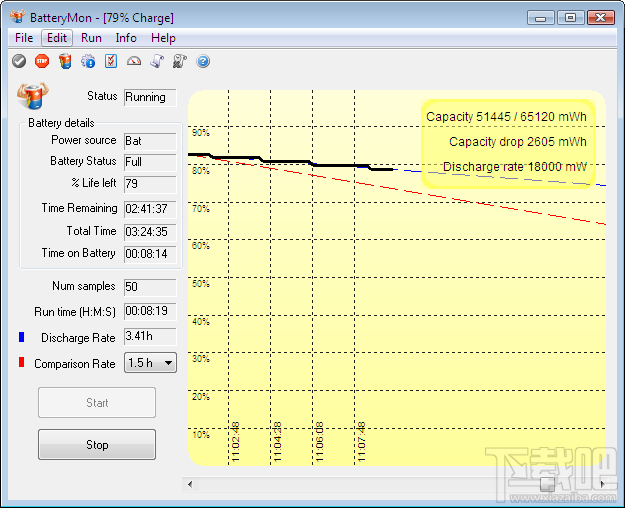Click the Discharge Rate field showing 3.41h
Viewport: 625px width, 508px height.
pyautogui.click(x=150, y=337)
